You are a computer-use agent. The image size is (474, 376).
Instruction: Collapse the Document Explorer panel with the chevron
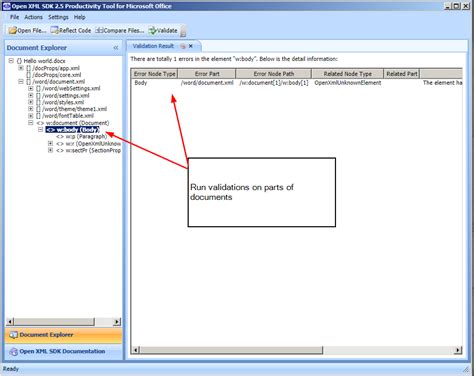pos(116,48)
